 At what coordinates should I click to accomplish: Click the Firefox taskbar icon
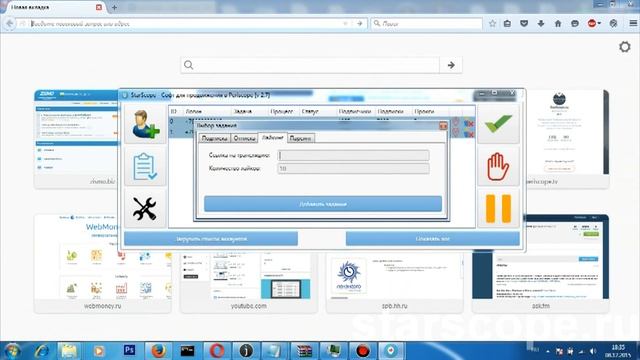coord(158,351)
